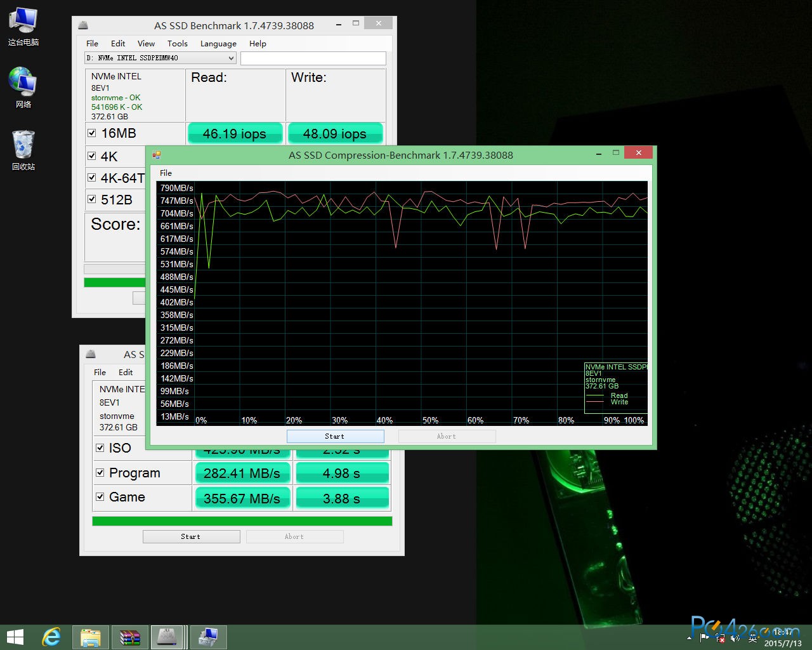Click the green progress bar above Start/Abort
Screen dimensions: 812x650
pos(242,521)
